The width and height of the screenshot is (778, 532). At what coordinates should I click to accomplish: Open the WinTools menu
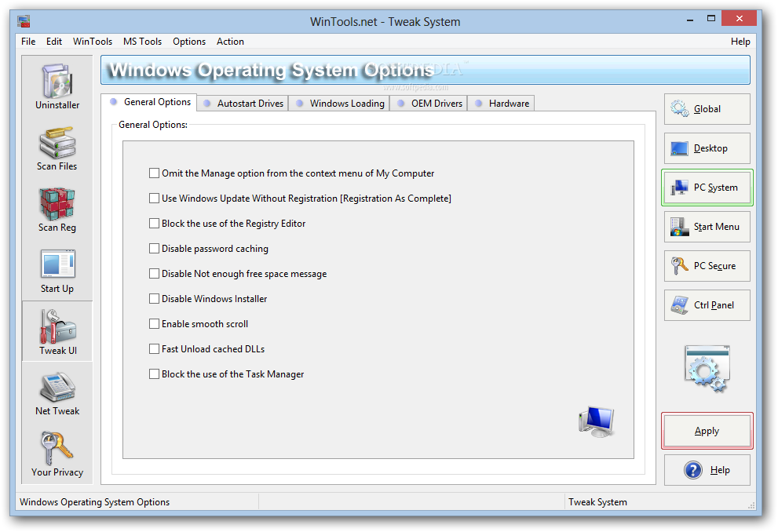coord(93,42)
